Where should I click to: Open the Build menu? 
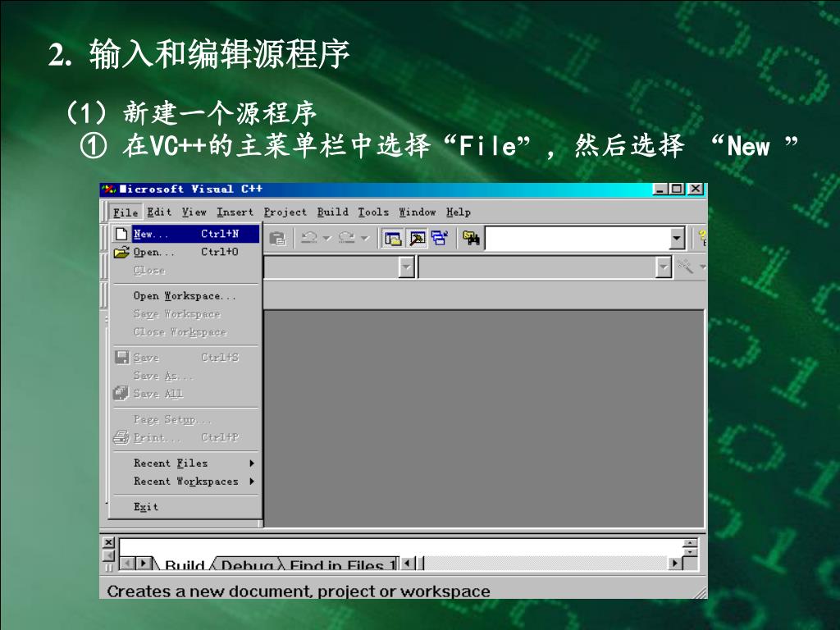332,212
